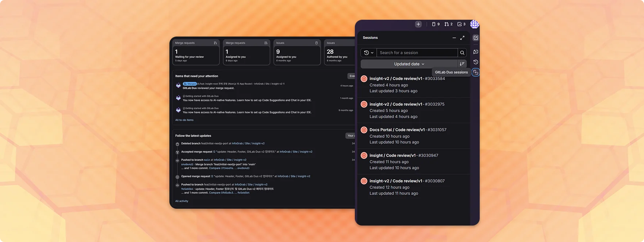Open the recent searches history dropdown
Image resolution: width=644 pixels, height=242 pixels.
(369, 53)
